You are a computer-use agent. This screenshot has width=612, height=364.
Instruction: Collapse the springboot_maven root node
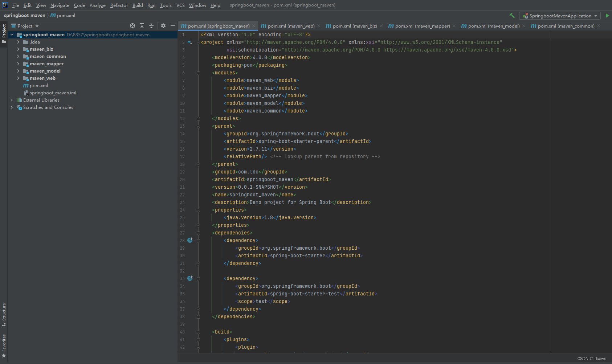click(x=12, y=35)
